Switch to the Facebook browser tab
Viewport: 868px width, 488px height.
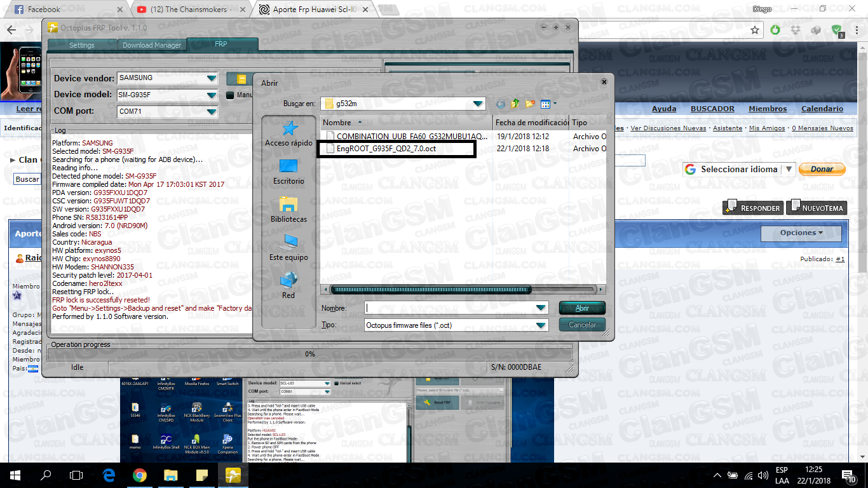pos(67,10)
